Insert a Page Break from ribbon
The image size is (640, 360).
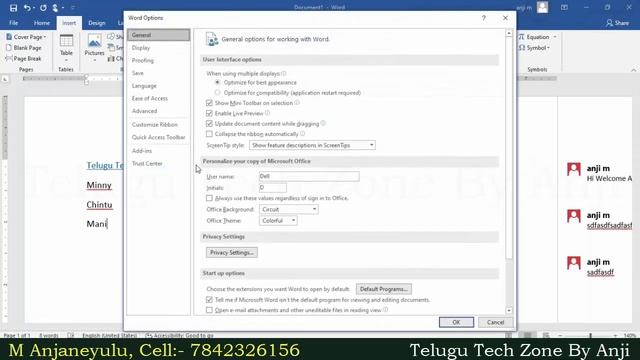tap(24, 59)
